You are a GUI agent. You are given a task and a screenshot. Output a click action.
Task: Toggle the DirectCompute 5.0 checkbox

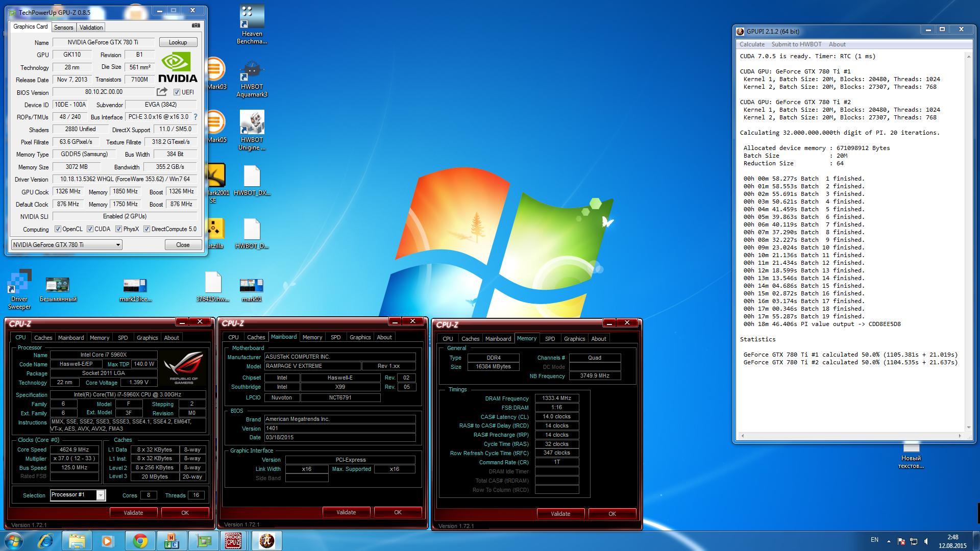click(146, 229)
